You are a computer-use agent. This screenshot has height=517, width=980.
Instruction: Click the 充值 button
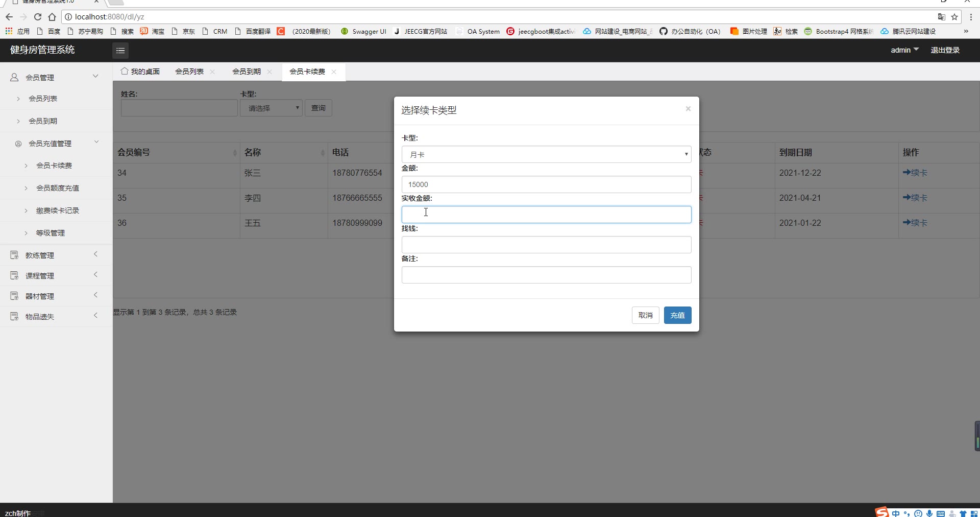coord(677,315)
